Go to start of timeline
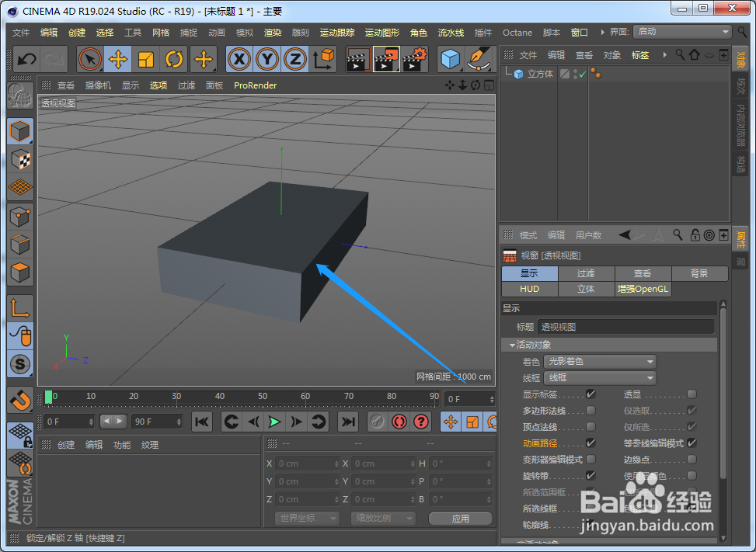This screenshot has height=552, width=756. [x=202, y=422]
